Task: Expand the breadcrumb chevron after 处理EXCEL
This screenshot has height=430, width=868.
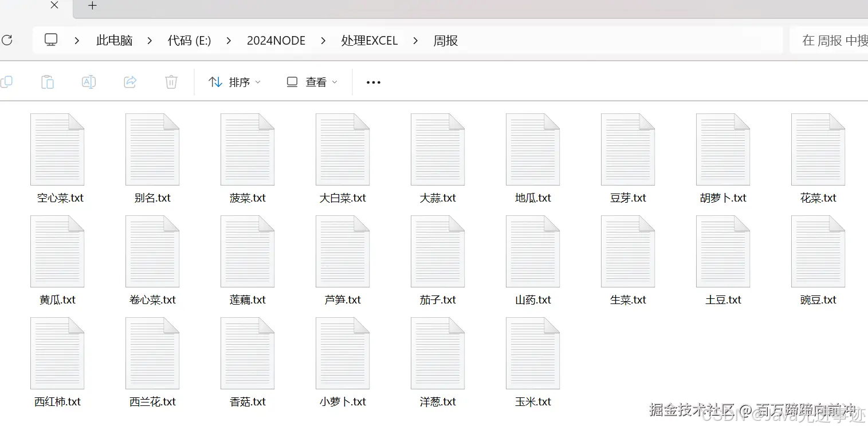Action: coord(415,41)
